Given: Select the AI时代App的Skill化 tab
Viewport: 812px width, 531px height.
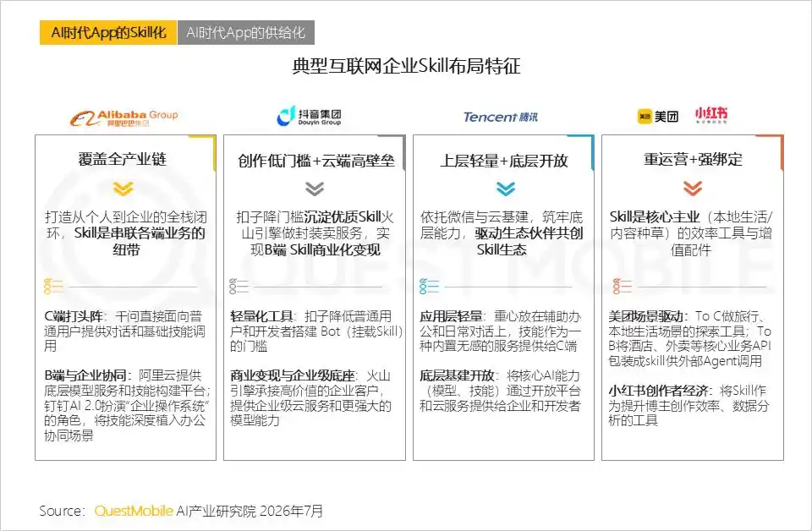Looking at the screenshot, I should [108, 33].
